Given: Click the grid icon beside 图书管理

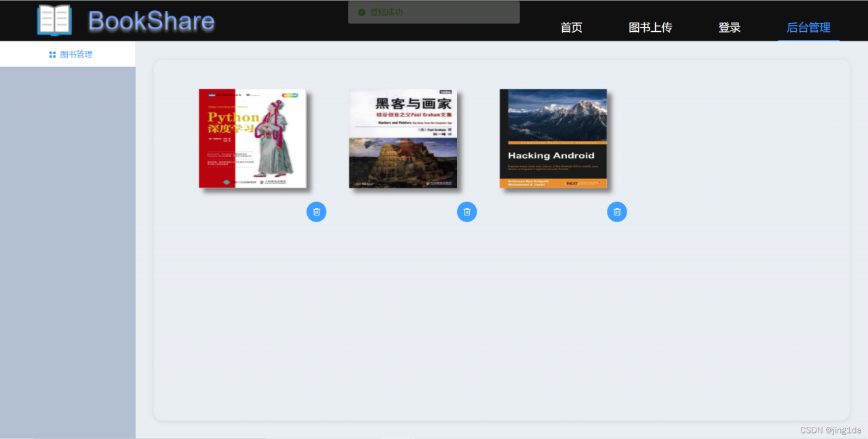Looking at the screenshot, I should 52,55.
